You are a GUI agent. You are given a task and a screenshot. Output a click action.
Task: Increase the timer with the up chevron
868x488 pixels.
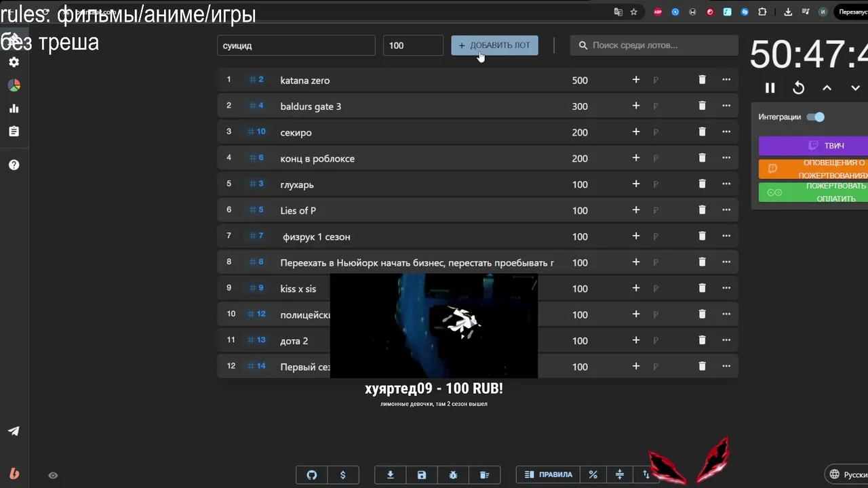827,87
